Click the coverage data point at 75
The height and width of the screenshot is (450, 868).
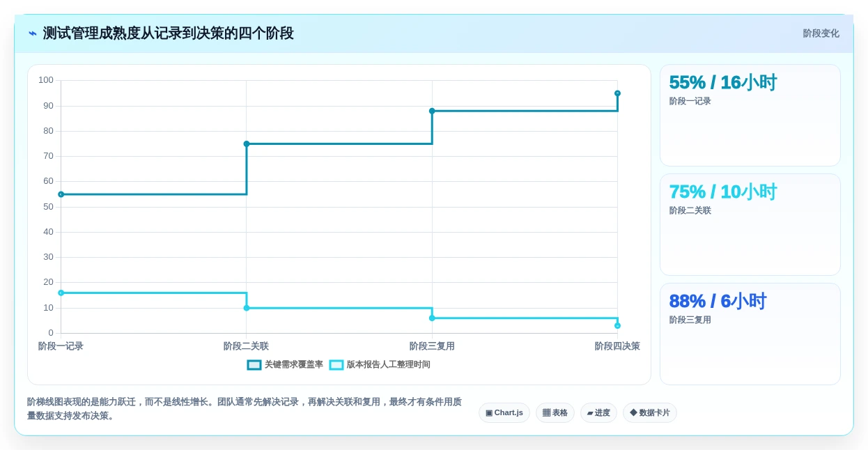point(247,143)
